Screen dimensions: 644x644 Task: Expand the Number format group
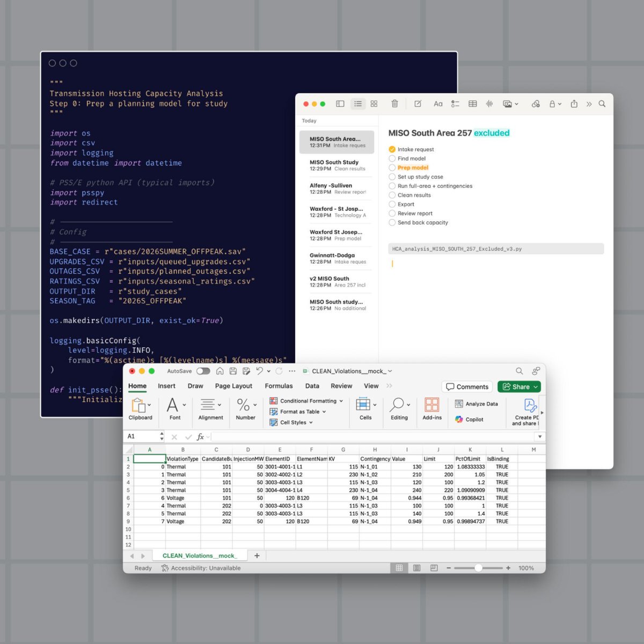(x=255, y=405)
